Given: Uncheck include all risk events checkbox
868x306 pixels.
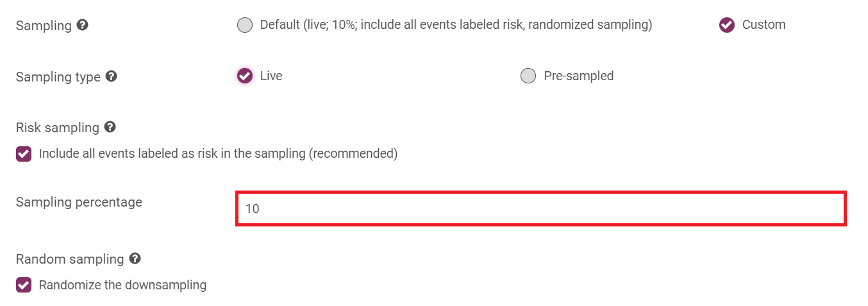Looking at the screenshot, I should [x=24, y=154].
